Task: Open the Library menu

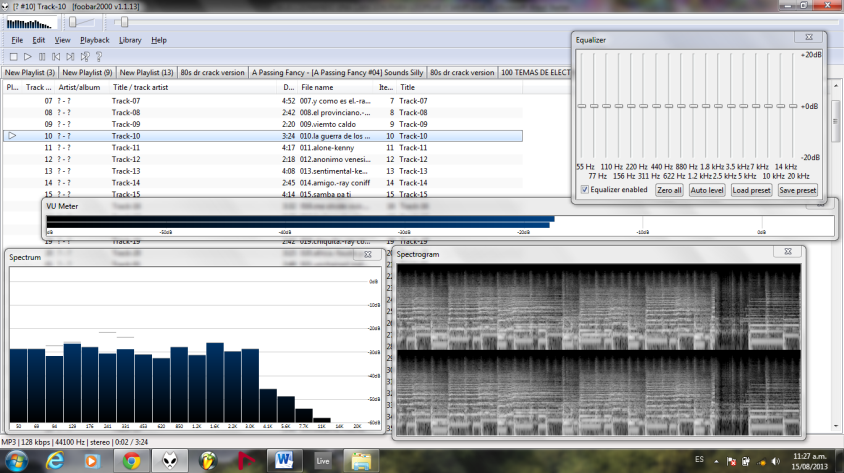Action: pos(130,40)
